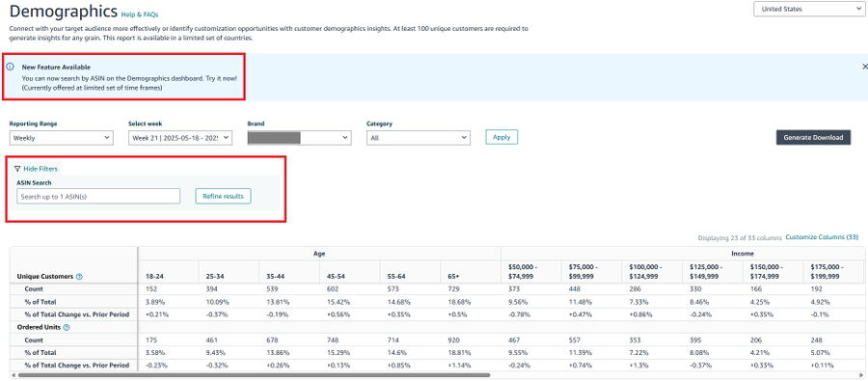Dismiss the New Feature Available banner
The width and height of the screenshot is (868, 381).
click(x=865, y=67)
